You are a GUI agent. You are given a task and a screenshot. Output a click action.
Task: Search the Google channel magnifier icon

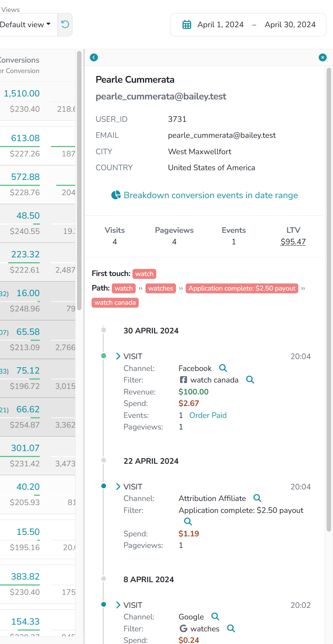click(x=215, y=616)
